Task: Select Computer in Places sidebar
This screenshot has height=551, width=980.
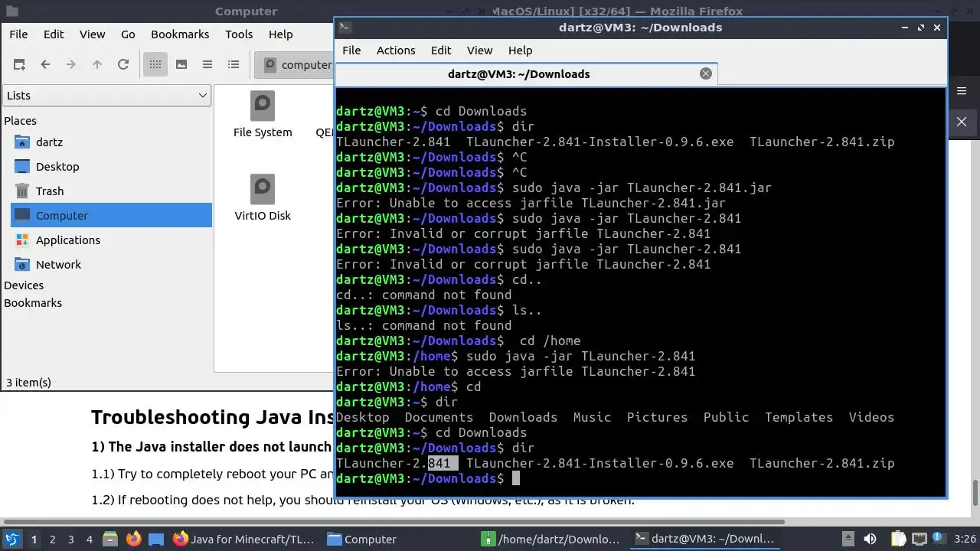Action: (111, 216)
